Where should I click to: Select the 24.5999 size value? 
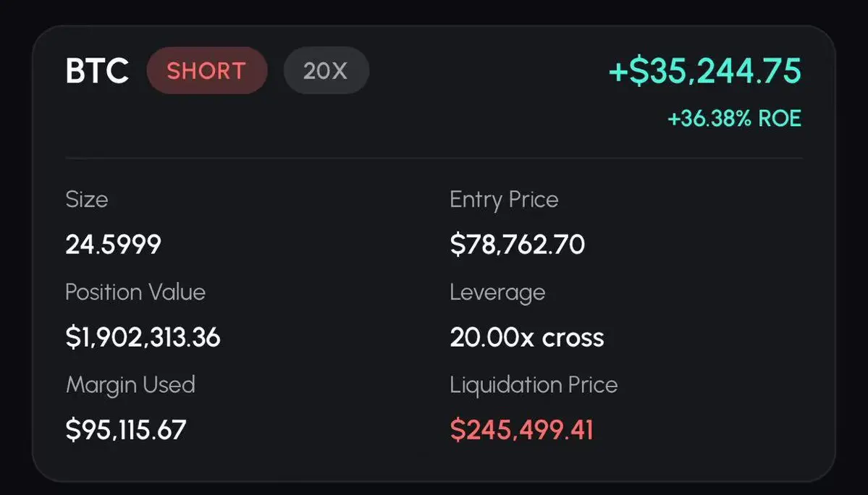[113, 245]
